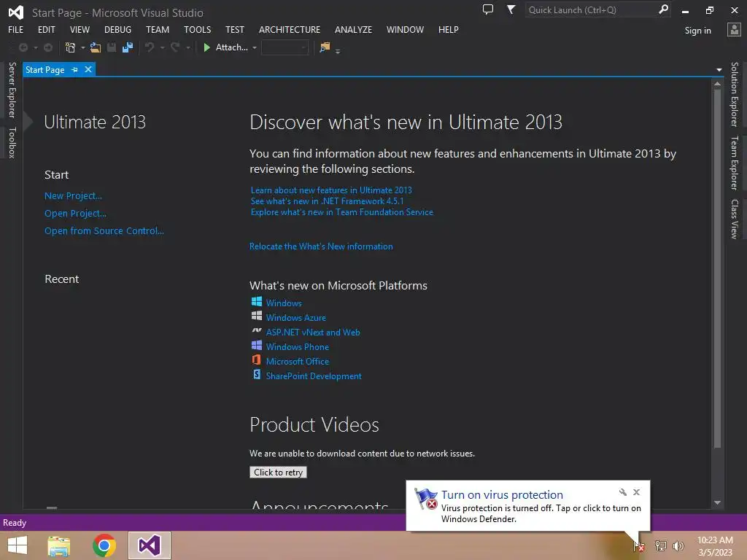The width and height of the screenshot is (747, 560).
Task: Click the network tray icon
Action: 660,546
